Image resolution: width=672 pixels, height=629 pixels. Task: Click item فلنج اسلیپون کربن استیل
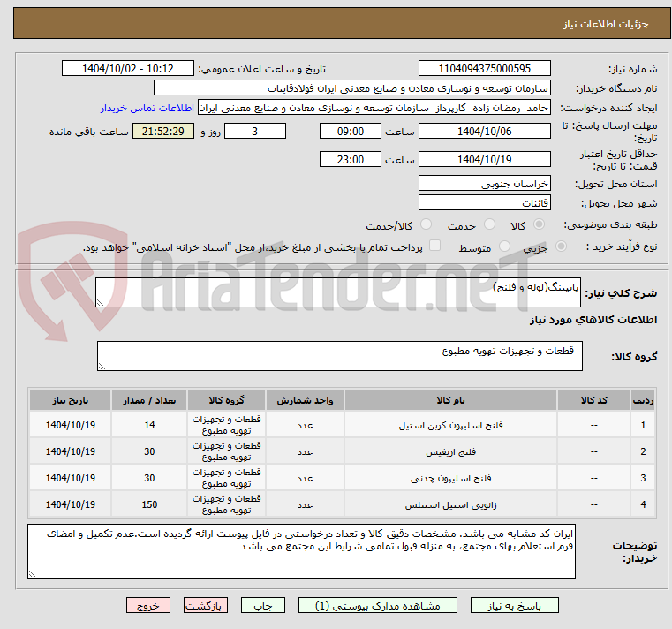click(x=450, y=425)
